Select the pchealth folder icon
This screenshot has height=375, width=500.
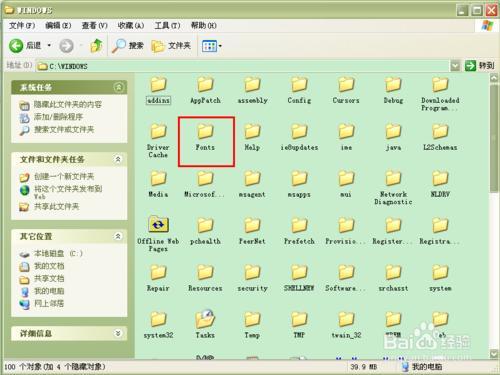tap(205, 226)
